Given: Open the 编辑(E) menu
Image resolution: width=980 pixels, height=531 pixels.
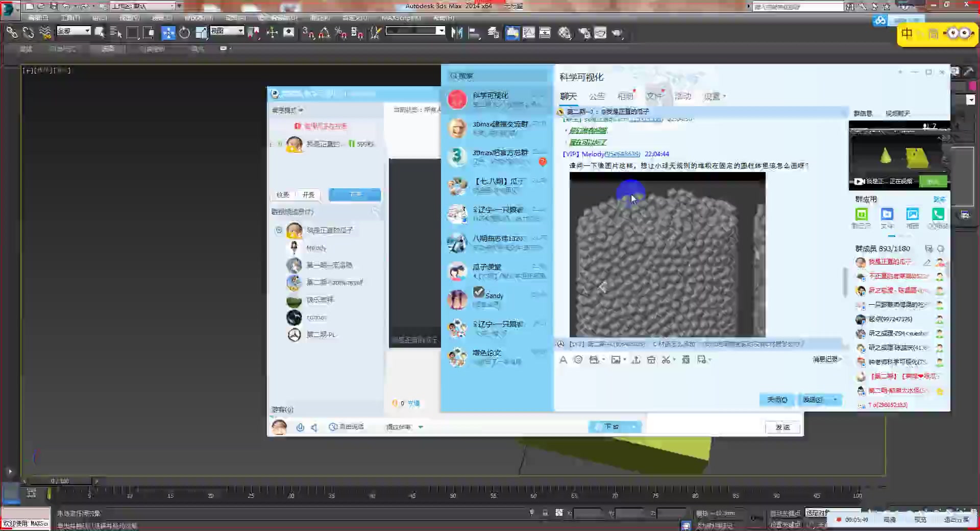Looking at the screenshot, I should pyautogui.click(x=38, y=18).
